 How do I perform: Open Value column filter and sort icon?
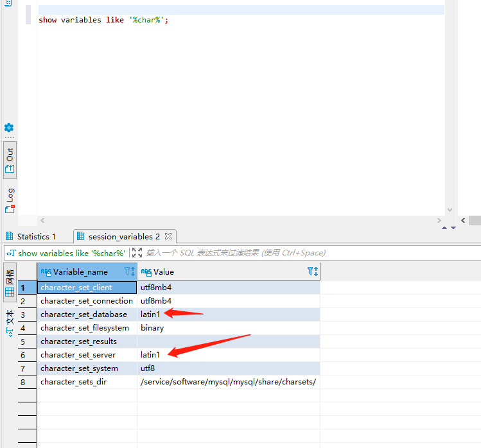click(313, 271)
